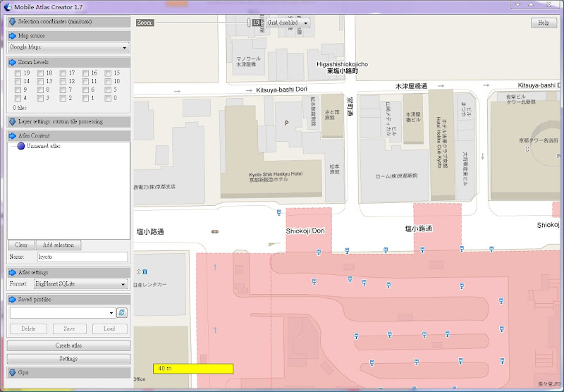Click the Save profile button
The height and width of the screenshot is (392, 564).
pyautogui.click(x=69, y=329)
